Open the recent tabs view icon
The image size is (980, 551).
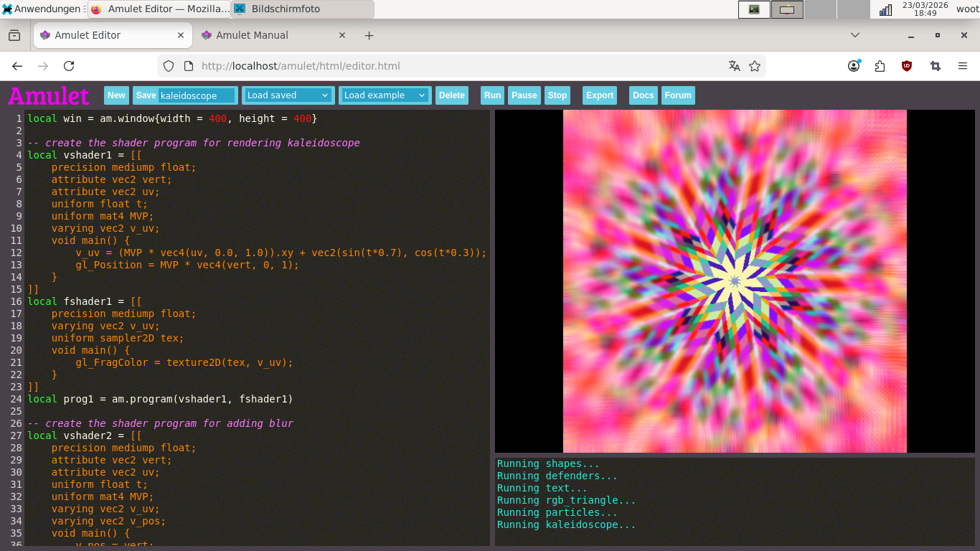click(x=14, y=35)
